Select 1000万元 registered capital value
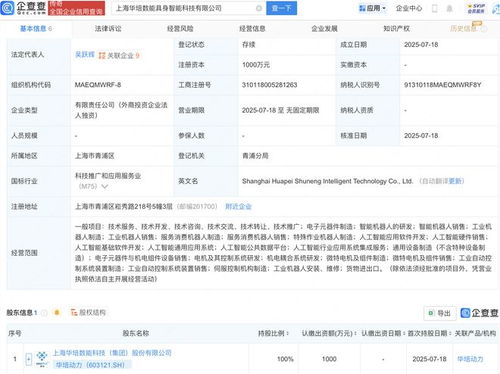Image resolution: width=500 pixels, height=374 pixels. coord(256,65)
